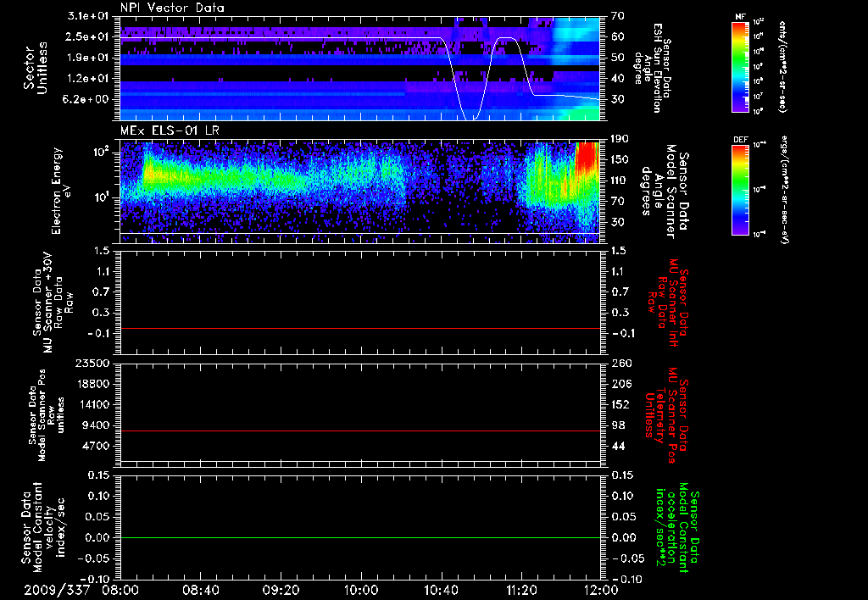
Task: Click the "50" Sun Elevation tick label
Action: pyautogui.click(x=617, y=58)
